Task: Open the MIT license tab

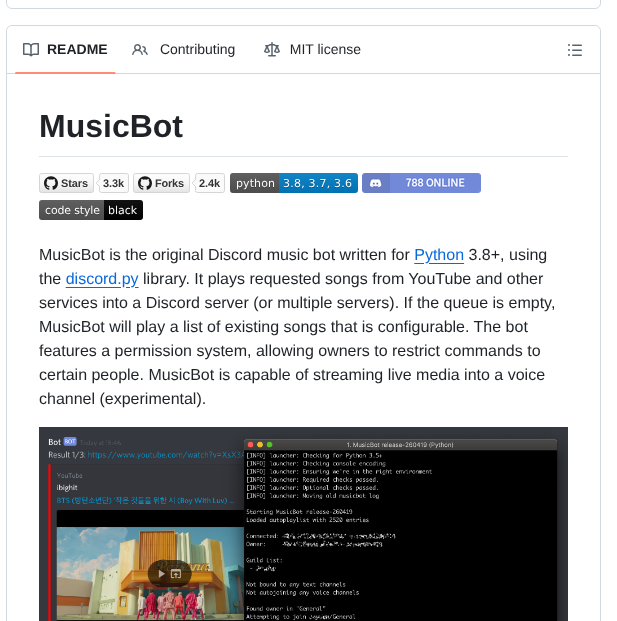Action: coord(312,50)
